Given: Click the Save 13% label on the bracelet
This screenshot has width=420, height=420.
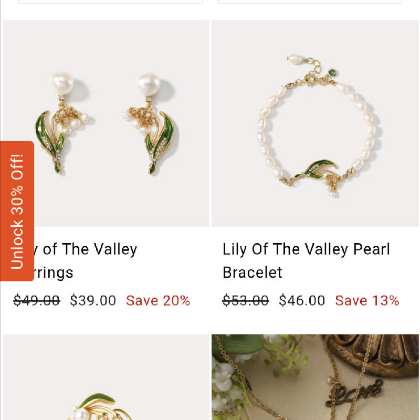Looking at the screenshot, I should pos(367,301).
